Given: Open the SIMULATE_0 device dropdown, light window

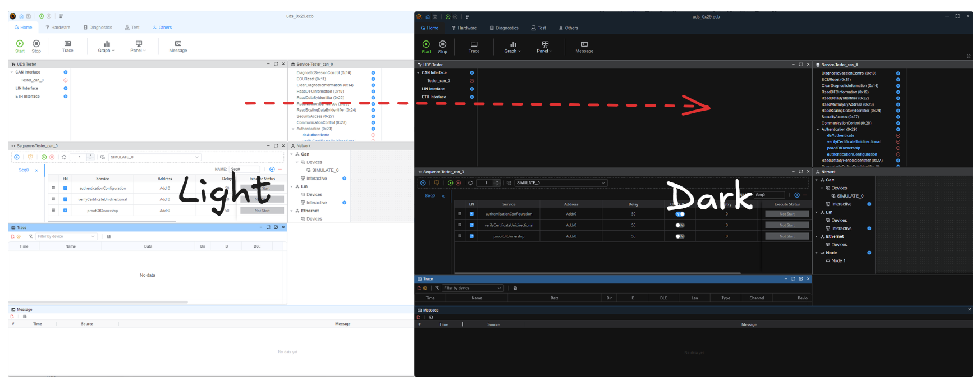Looking at the screenshot, I should [154, 157].
